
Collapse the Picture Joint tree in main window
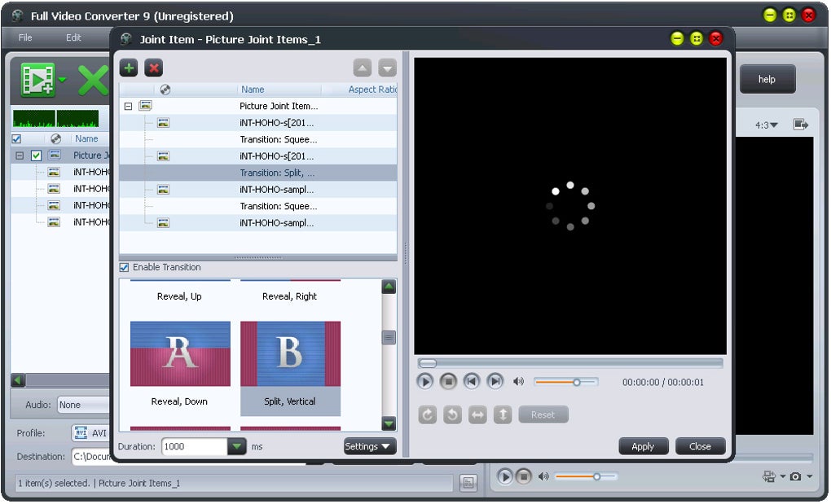click(x=20, y=156)
